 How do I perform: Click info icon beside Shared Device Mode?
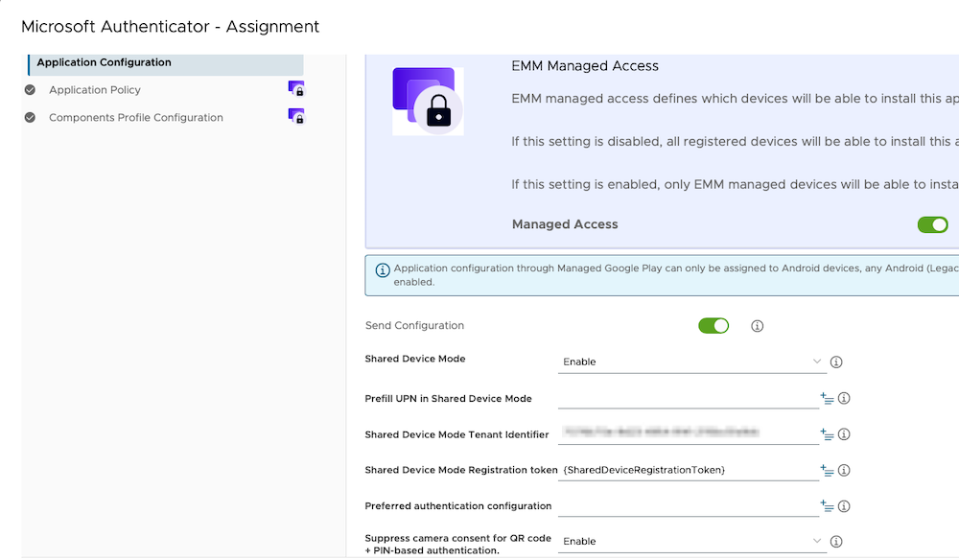click(836, 362)
